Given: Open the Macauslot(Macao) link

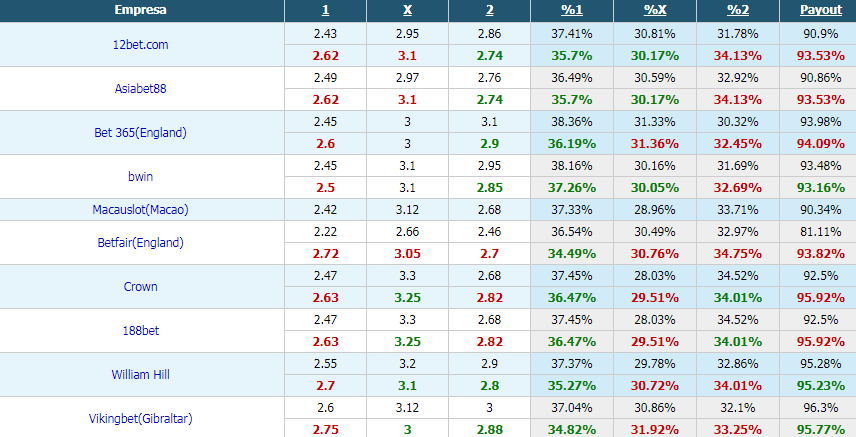Looking at the screenshot, I should (x=140, y=210).
